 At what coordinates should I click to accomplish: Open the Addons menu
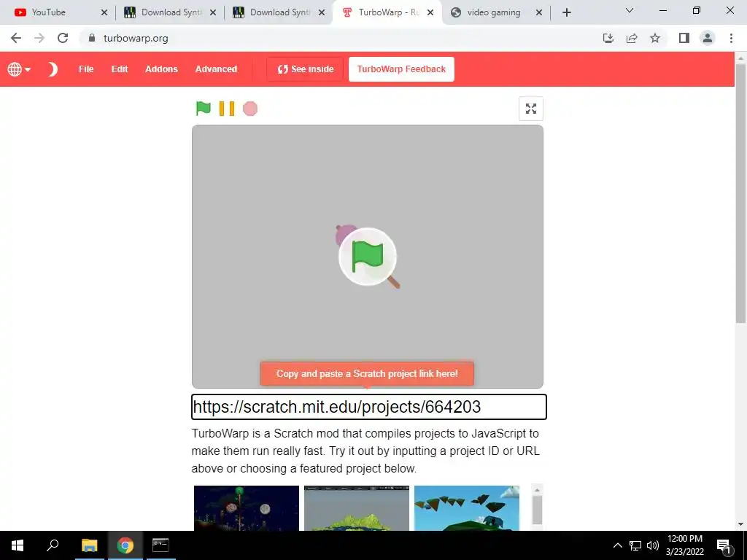pos(161,69)
